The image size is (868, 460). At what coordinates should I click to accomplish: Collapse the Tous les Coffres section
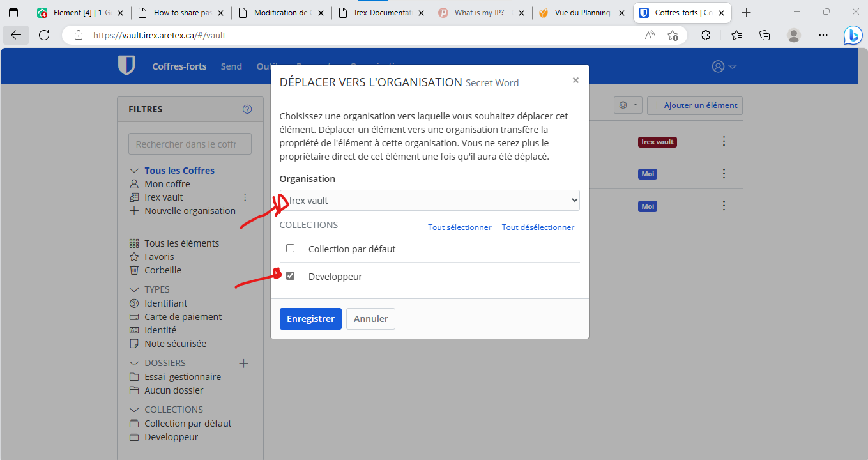pyautogui.click(x=133, y=171)
